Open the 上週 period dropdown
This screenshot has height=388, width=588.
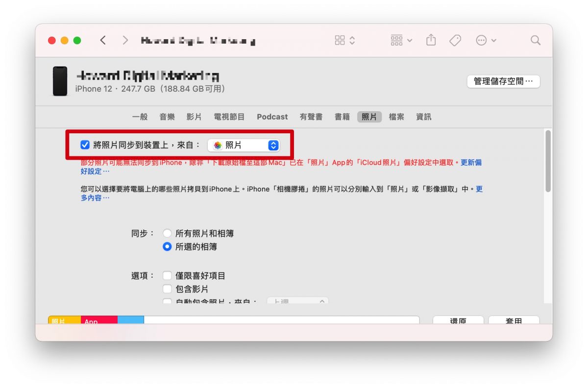[x=298, y=301]
